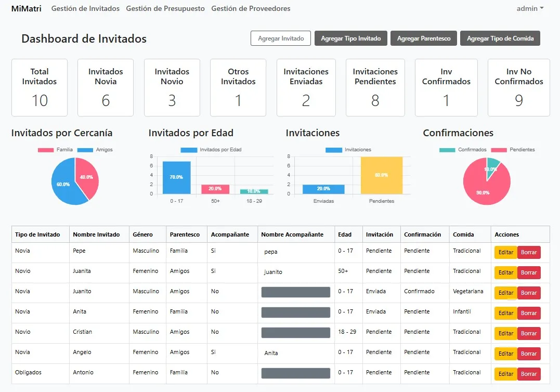Go to the MiMatri home link
This screenshot has width=560, height=392.
coord(26,8)
